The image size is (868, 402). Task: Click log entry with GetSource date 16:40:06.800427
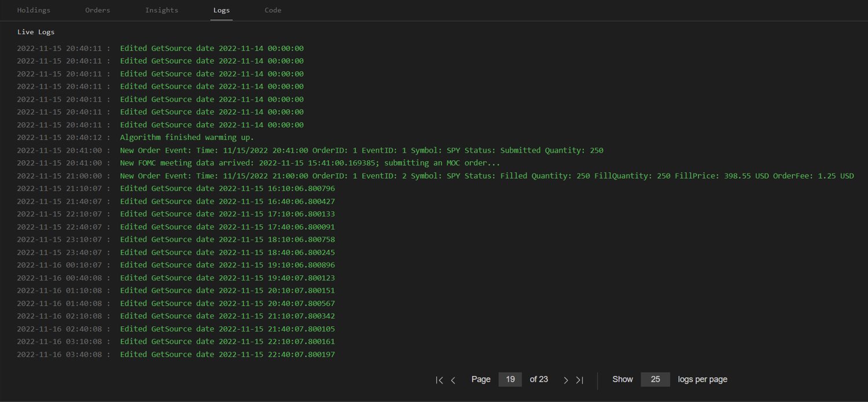pos(227,201)
